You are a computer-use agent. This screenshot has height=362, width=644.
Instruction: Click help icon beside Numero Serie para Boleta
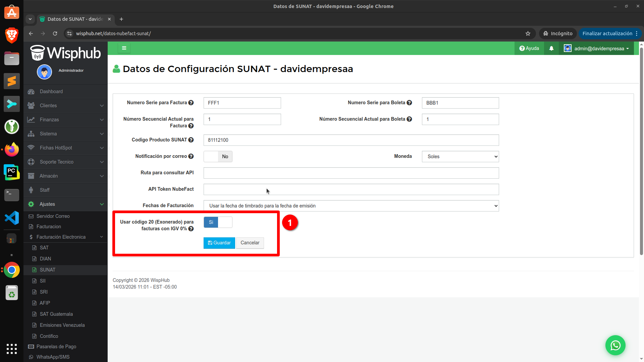(x=409, y=103)
